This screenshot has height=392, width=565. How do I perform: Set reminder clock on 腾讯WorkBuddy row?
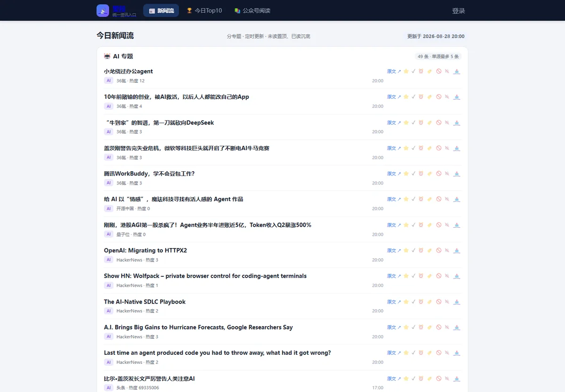pyautogui.click(x=421, y=174)
